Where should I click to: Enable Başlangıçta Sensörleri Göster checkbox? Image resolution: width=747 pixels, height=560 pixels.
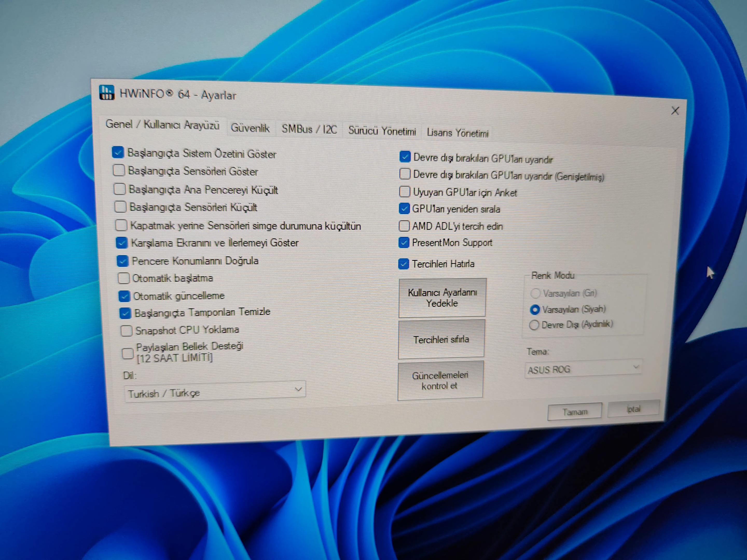(119, 170)
